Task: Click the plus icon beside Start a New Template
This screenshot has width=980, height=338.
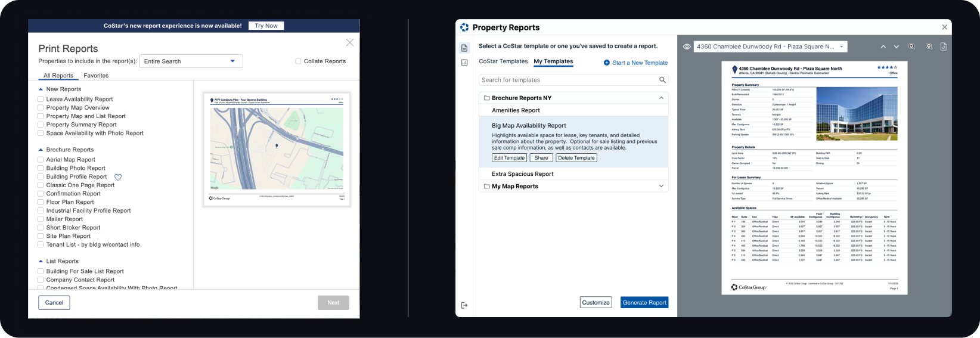Action: pos(607,63)
